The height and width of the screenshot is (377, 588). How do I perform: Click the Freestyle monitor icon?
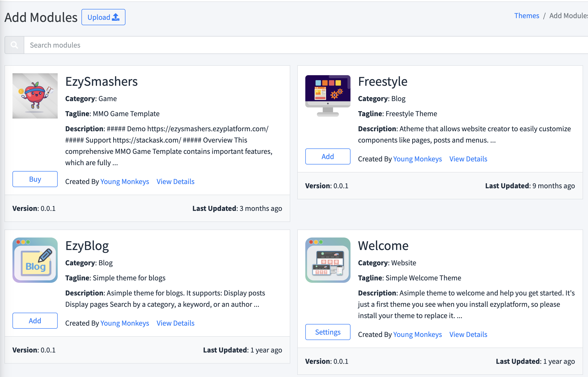[x=328, y=96]
